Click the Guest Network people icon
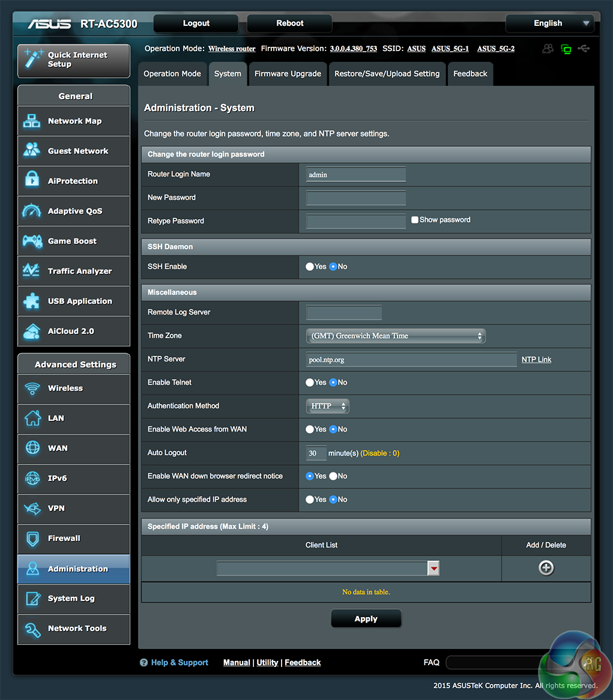Screen dimensions: 613x700 click(32, 151)
